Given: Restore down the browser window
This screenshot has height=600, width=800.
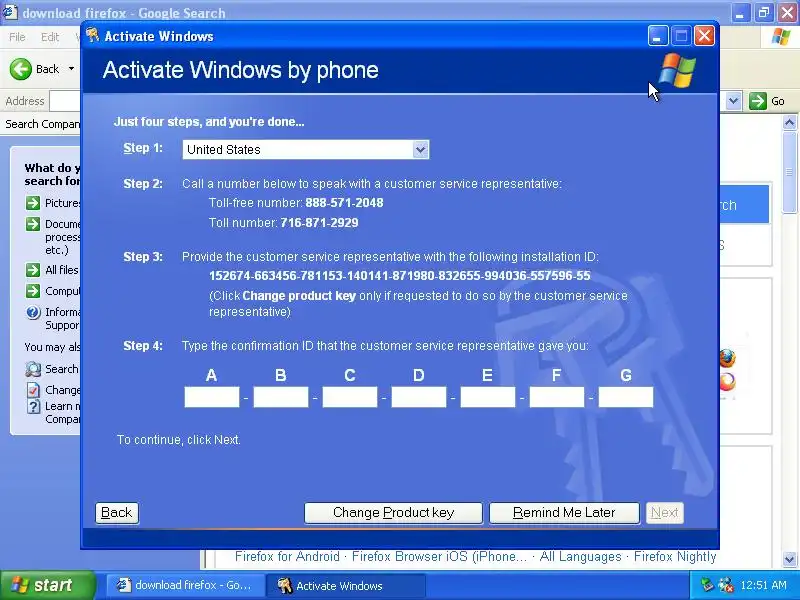Looking at the screenshot, I should 764,12.
